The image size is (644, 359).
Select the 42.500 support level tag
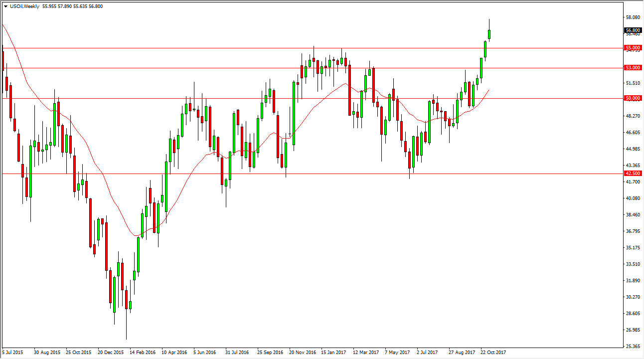coord(632,174)
